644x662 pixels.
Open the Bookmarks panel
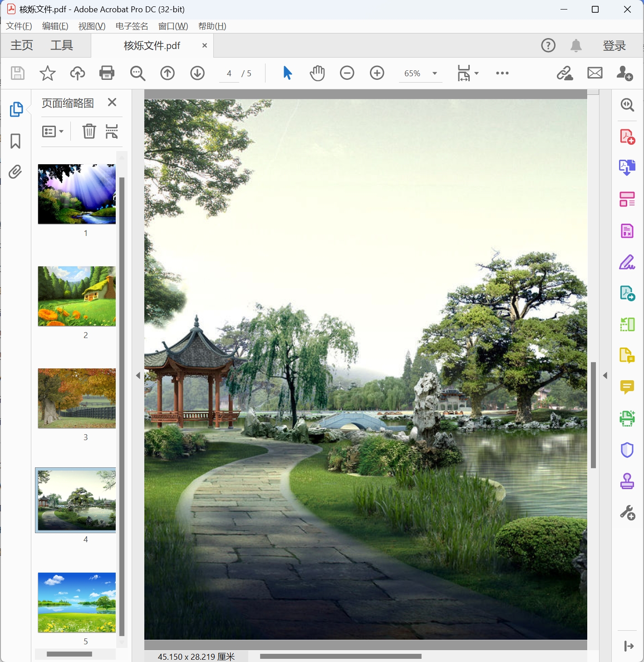tap(15, 141)
